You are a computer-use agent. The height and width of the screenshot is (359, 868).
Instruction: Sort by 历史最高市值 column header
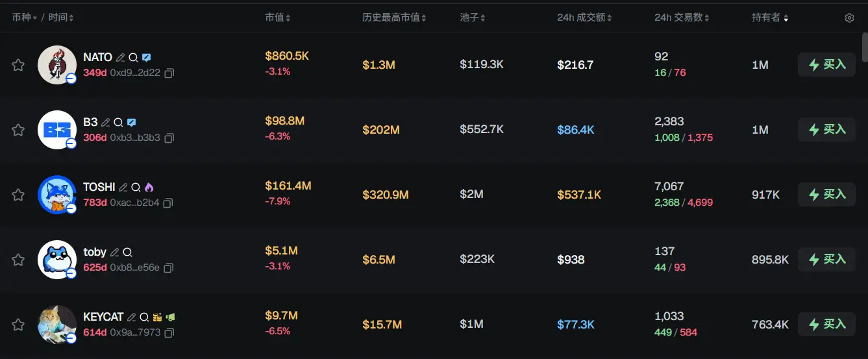pyautogui.click(x=394, y=18)
